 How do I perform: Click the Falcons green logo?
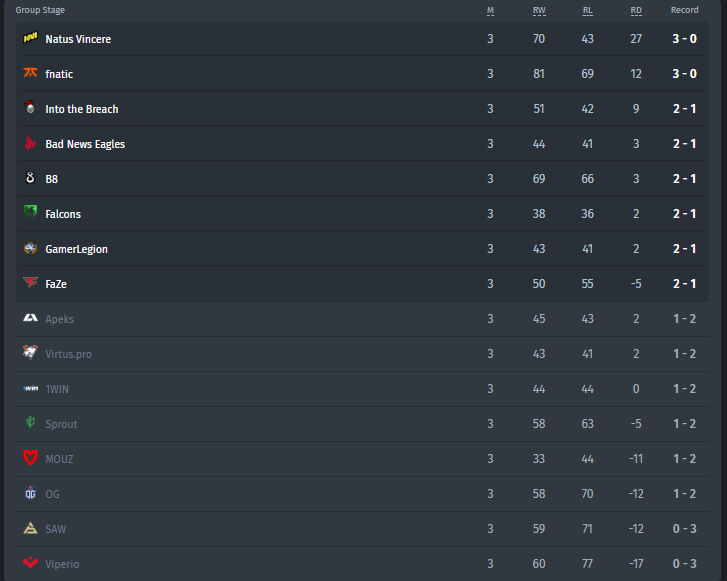(x=31, y=212)
